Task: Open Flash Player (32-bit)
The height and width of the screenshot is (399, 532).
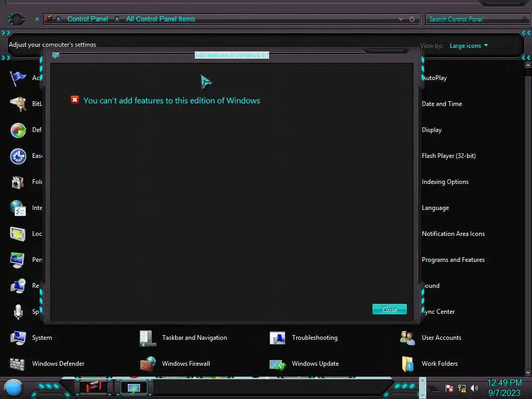Action: tap(448, 156)
